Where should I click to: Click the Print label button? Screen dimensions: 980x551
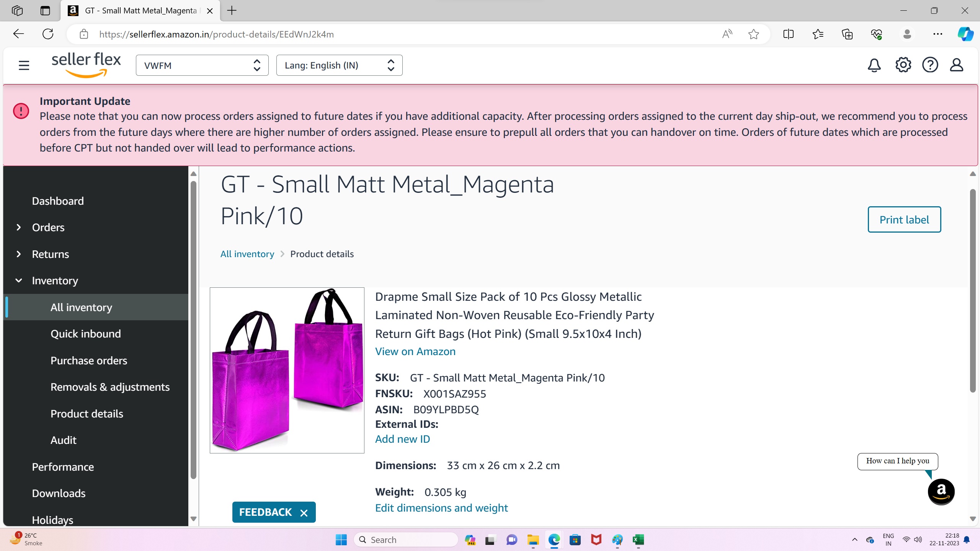pos(904,220)
